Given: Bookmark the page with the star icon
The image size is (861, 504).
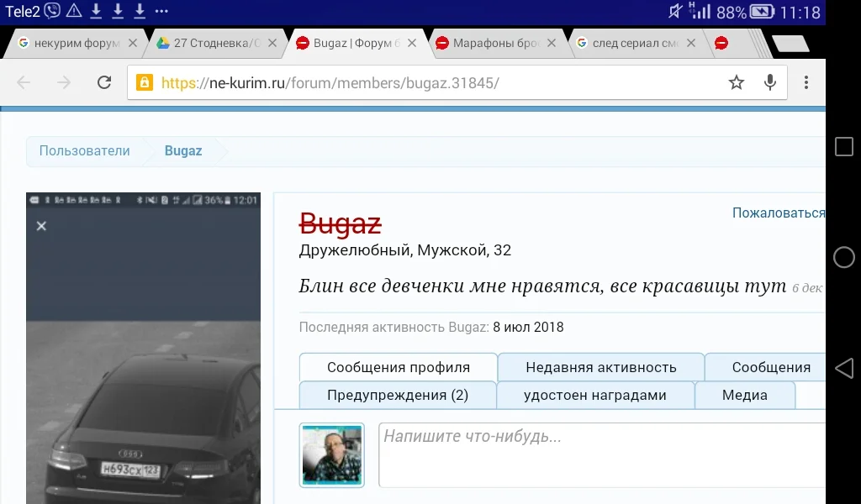Looking at the screenshot, I should point(737,82).
